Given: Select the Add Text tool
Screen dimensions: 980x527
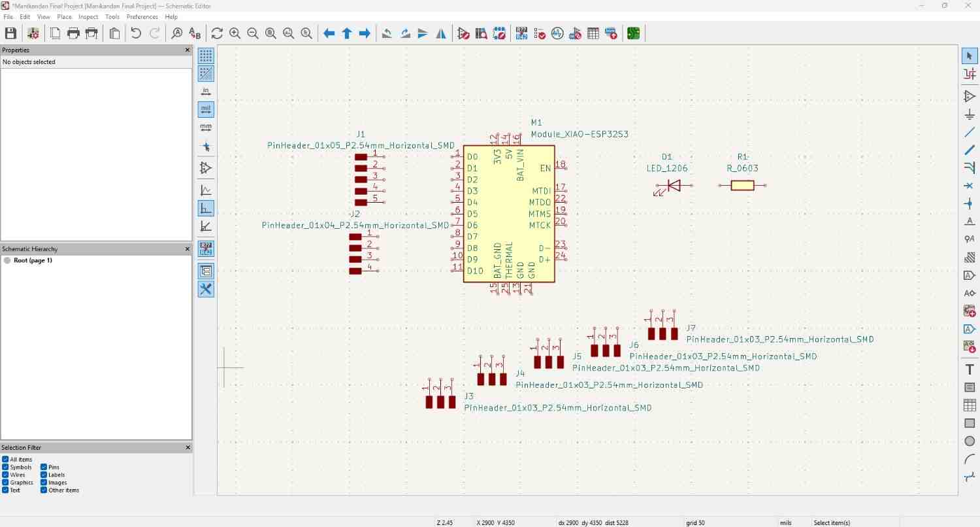Looking at the screenshot, I should pos(970,369).
